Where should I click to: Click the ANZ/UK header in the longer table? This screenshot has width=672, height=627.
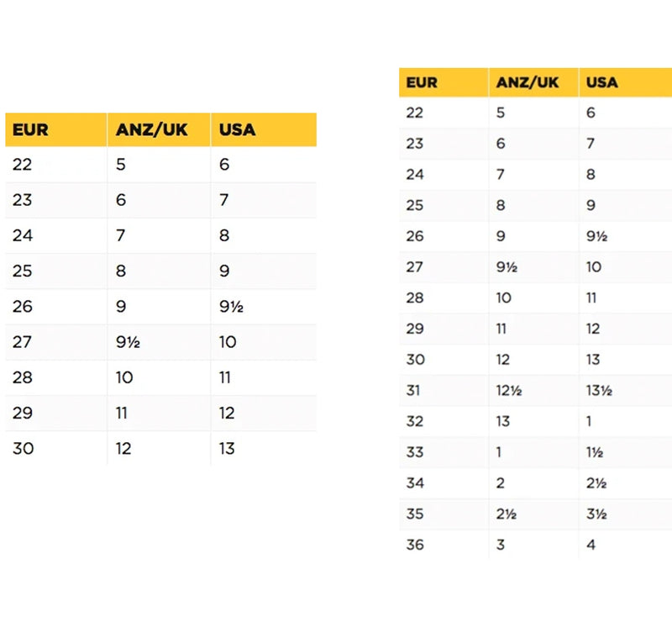tap(528, 82)
